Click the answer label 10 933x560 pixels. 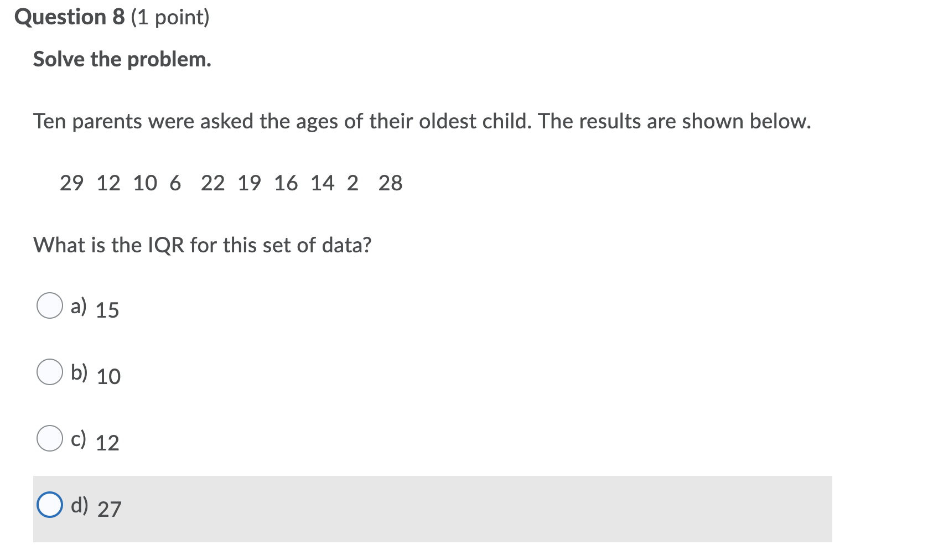[x=108, y=377]
